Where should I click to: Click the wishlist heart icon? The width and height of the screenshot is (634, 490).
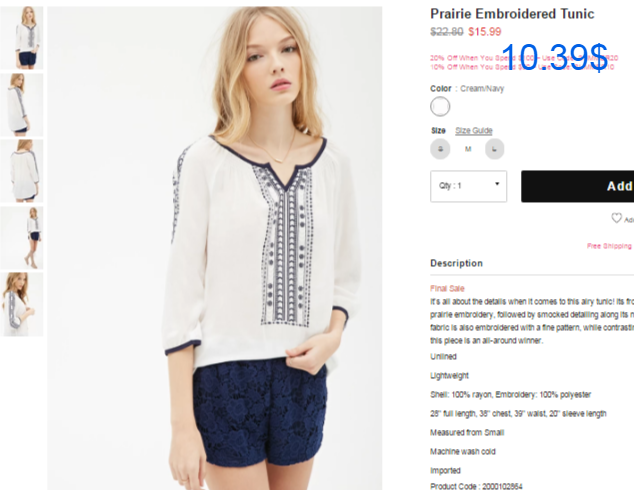point(616,218)
